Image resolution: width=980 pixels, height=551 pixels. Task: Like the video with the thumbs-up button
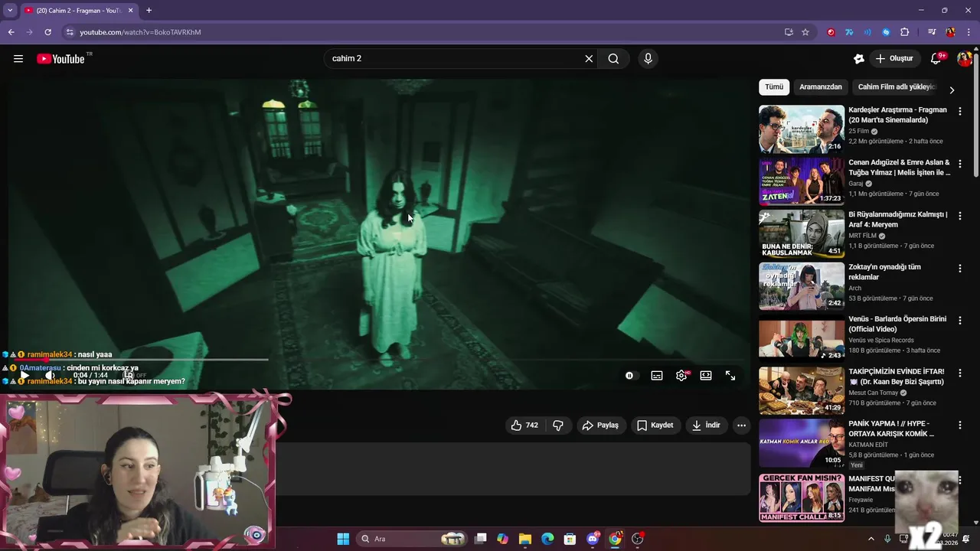point(524,425)
